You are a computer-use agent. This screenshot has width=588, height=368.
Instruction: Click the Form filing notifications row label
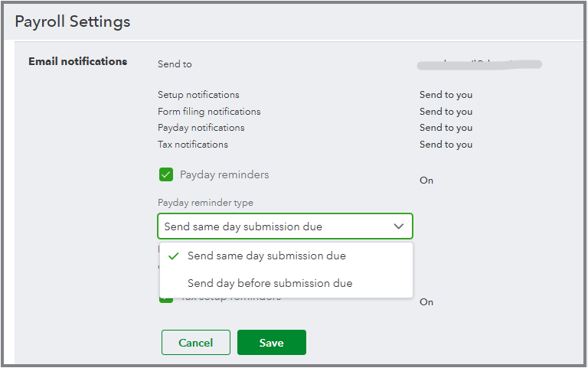click(x=209, y=112)
